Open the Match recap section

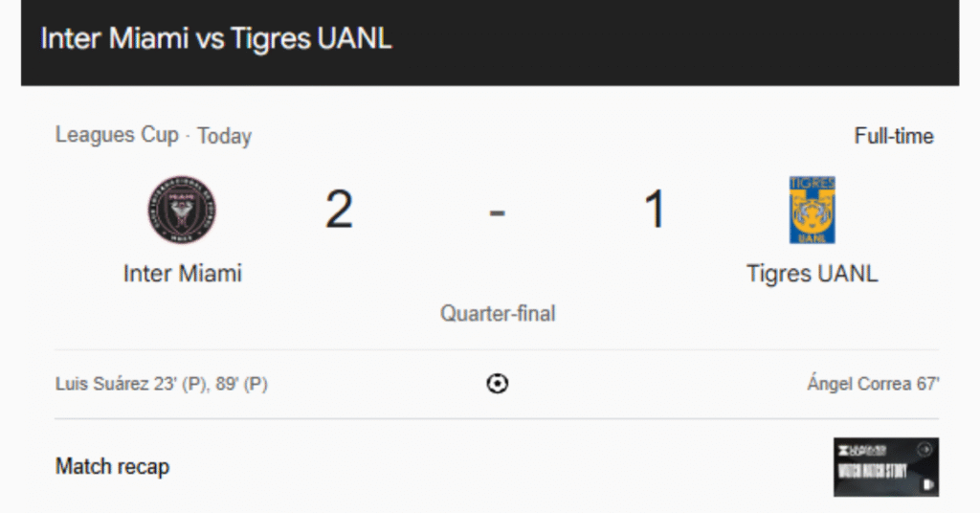coord(113,467)
